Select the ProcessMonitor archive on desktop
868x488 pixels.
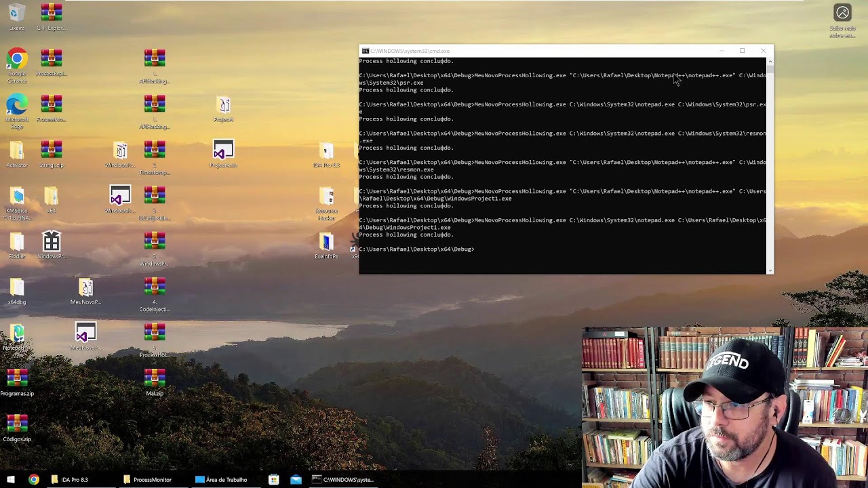point(52,105)
